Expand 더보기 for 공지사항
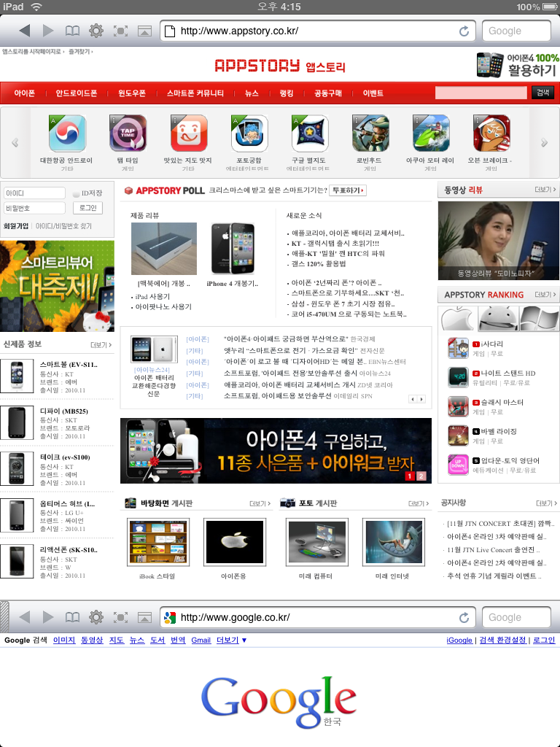This screenshot has height=747, width=560. click(x=546, y=503)
